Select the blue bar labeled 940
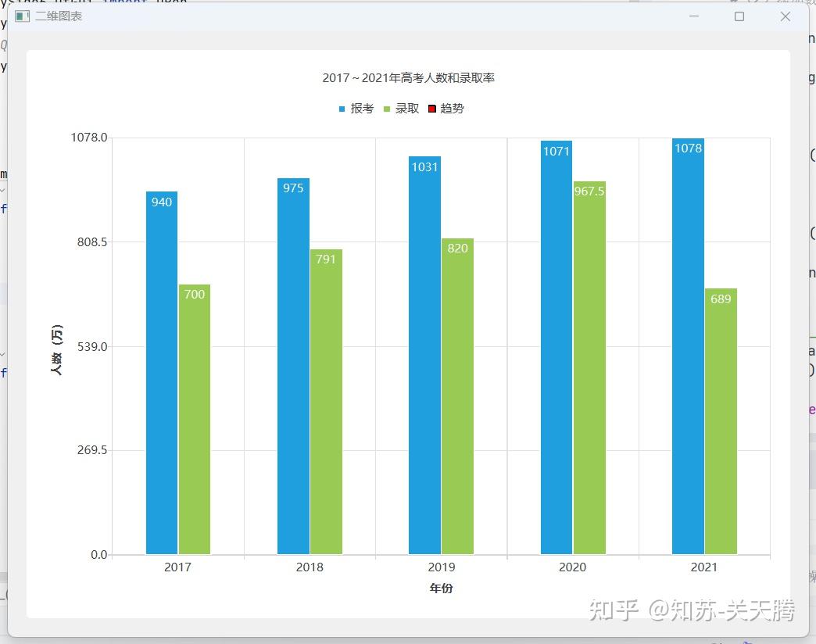Viewport: 816px width, 644px height. 161,367
